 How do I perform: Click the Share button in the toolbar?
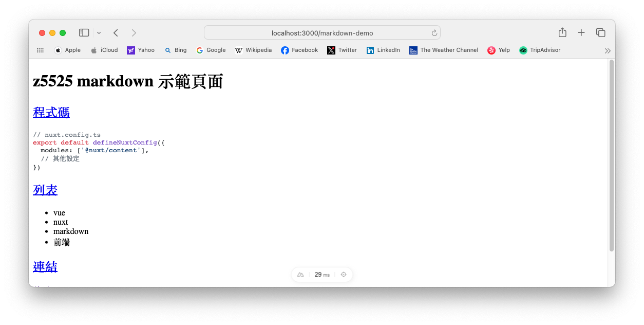pos(562,32)
